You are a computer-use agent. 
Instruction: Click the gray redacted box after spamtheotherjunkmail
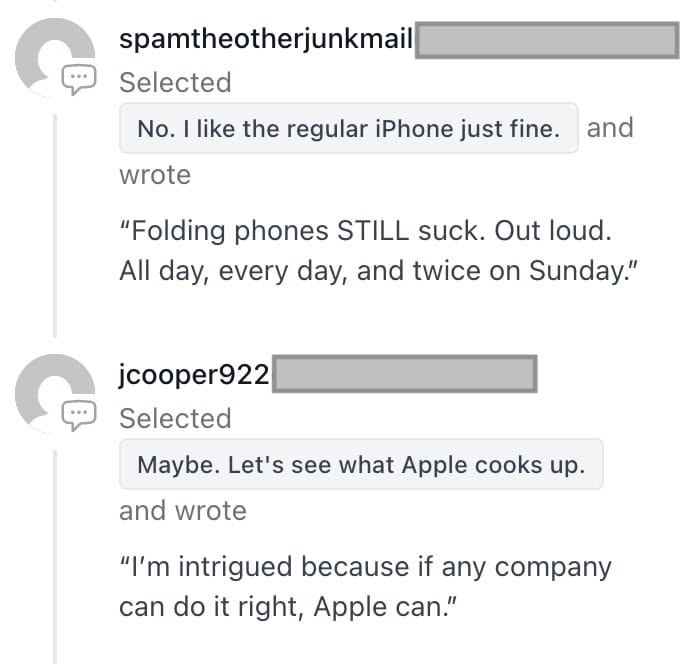547,40
